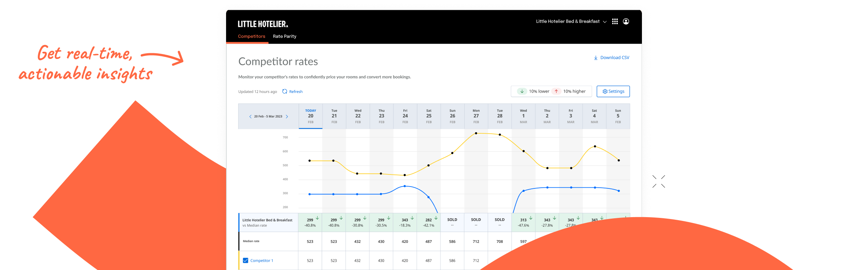Click the date range text 20 Feb - 5 Mar 2023
The width and height of the screenshot is (868, 270).
[268, 116]
